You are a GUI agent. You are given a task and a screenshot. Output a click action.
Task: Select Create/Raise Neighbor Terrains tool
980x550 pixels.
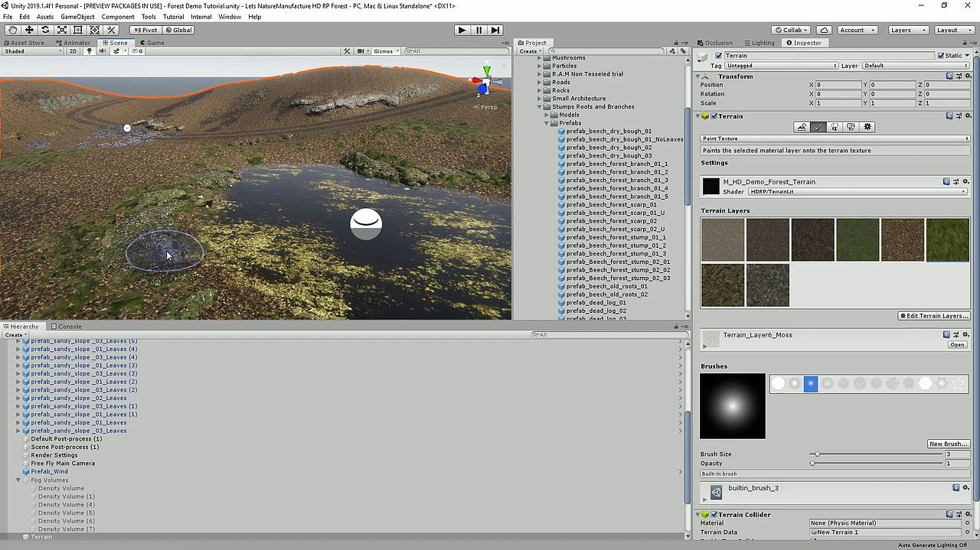(802, 127)
